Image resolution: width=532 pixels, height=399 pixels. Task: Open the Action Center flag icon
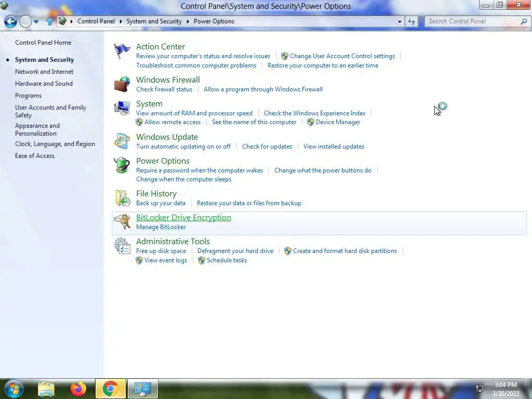tap(122, 51)
